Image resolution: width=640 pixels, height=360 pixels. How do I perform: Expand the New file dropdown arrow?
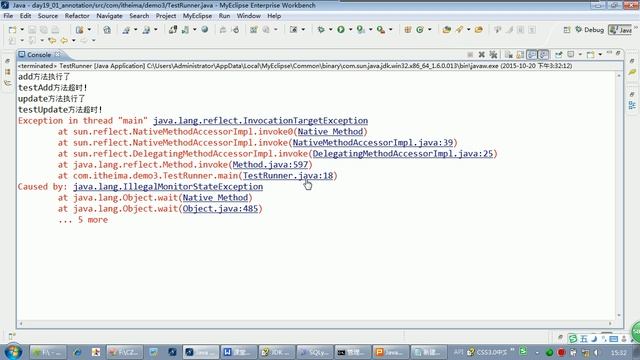tap(22, 30)
